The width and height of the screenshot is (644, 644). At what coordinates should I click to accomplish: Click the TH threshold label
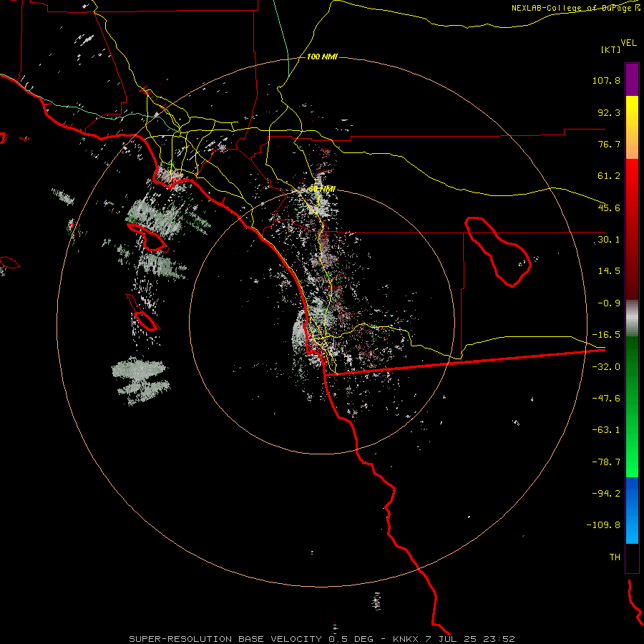click(x=615, y=557)
